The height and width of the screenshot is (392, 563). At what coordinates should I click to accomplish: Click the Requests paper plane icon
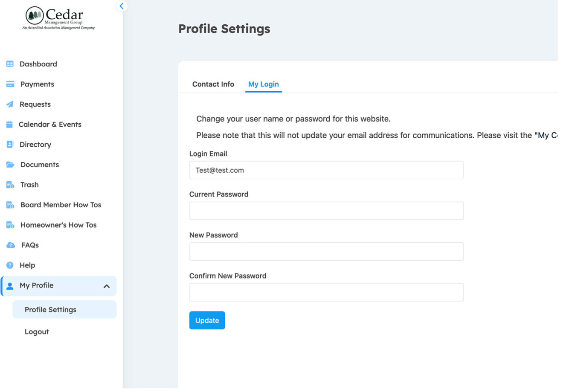click(10, 105)
